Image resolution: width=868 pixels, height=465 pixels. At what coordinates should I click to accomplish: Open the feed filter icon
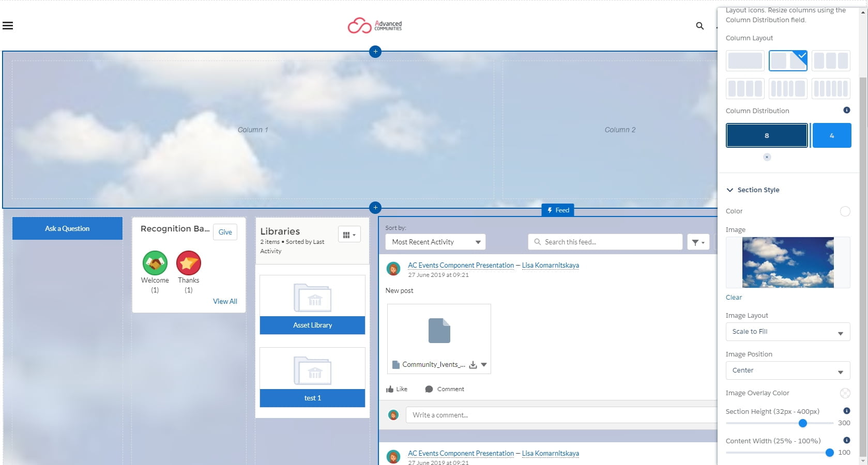coord(698,241)
